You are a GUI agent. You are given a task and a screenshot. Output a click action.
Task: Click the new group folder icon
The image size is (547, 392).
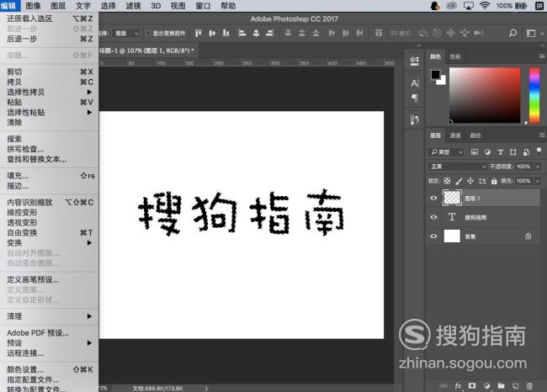pos(501,385)
